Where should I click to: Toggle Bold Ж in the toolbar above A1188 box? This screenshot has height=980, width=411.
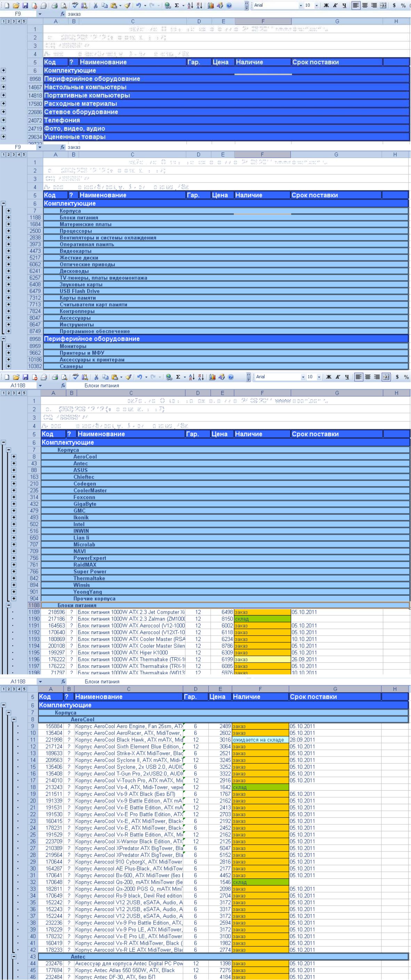tap(329, 377)
